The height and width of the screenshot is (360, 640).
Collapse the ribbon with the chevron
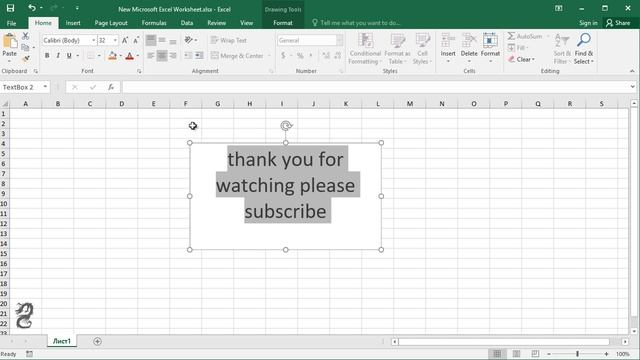coord(632,71)
